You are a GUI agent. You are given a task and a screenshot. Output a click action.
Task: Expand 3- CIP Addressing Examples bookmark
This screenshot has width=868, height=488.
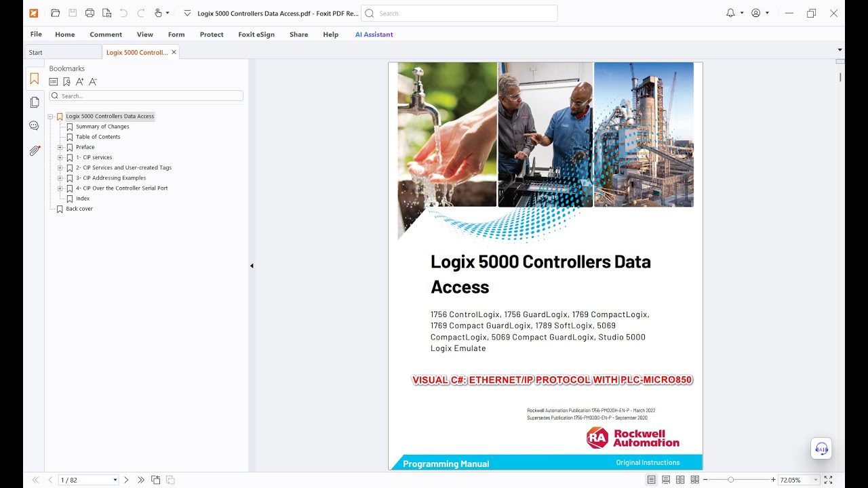tap(60, 178)
